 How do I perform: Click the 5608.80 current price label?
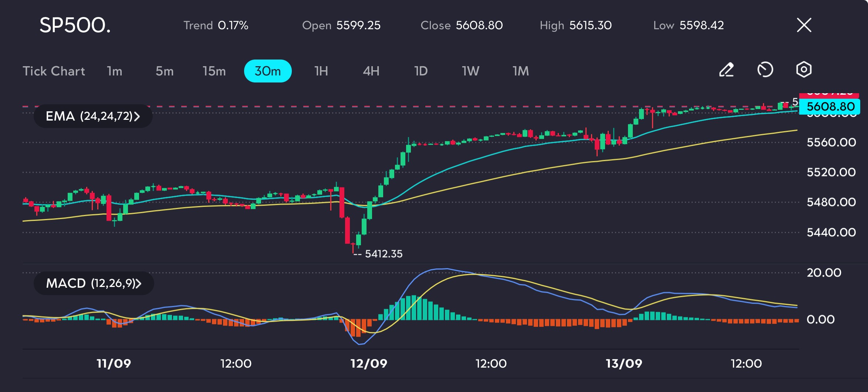830,107
